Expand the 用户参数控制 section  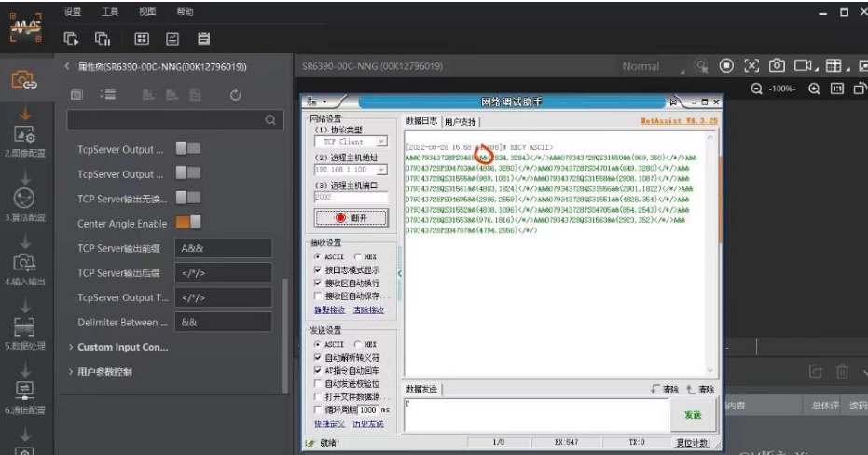pyautogui.click(x=105, y=372)
